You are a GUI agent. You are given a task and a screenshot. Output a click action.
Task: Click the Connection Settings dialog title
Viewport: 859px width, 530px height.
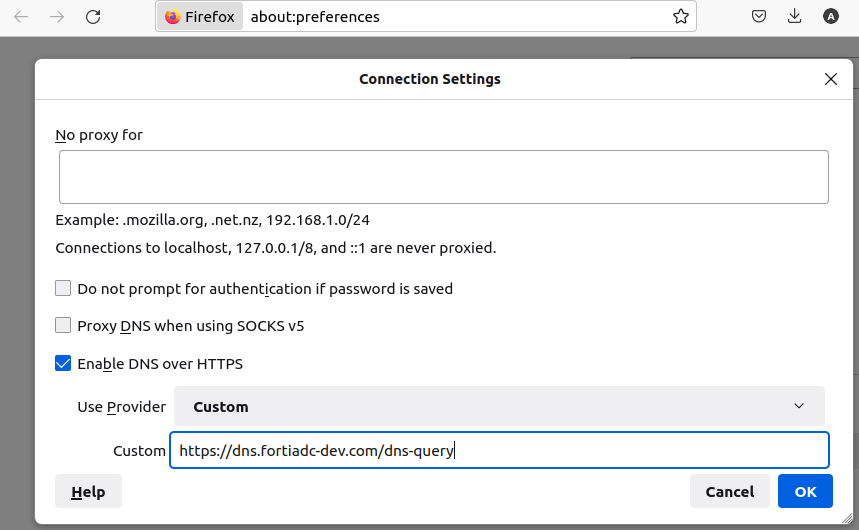click(430, 79)
